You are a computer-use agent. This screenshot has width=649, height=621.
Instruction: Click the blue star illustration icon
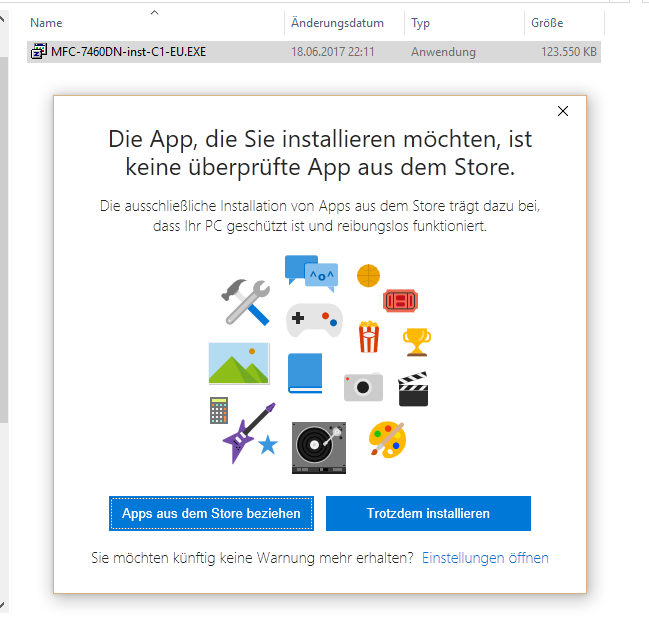268,445
